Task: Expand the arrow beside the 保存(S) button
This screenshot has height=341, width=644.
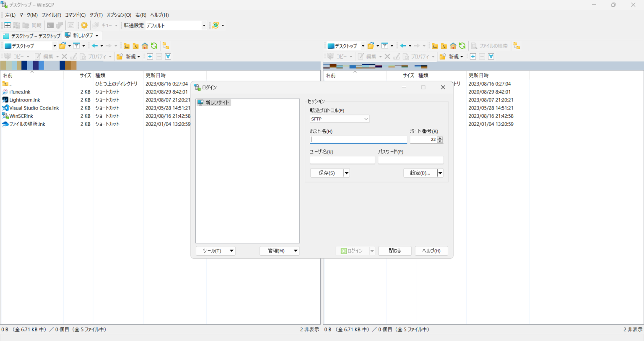Action: click(347, 173)
